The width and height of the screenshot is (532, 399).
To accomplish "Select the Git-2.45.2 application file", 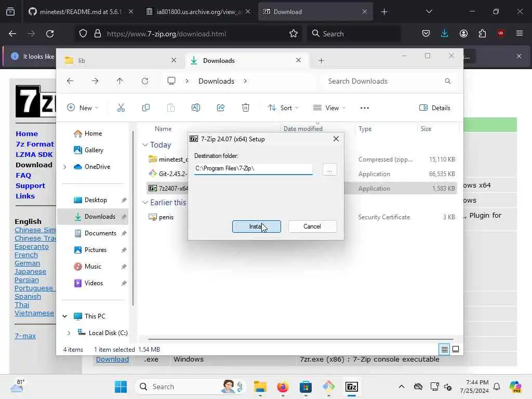I will pyautogui.click(x=168, y=174).
